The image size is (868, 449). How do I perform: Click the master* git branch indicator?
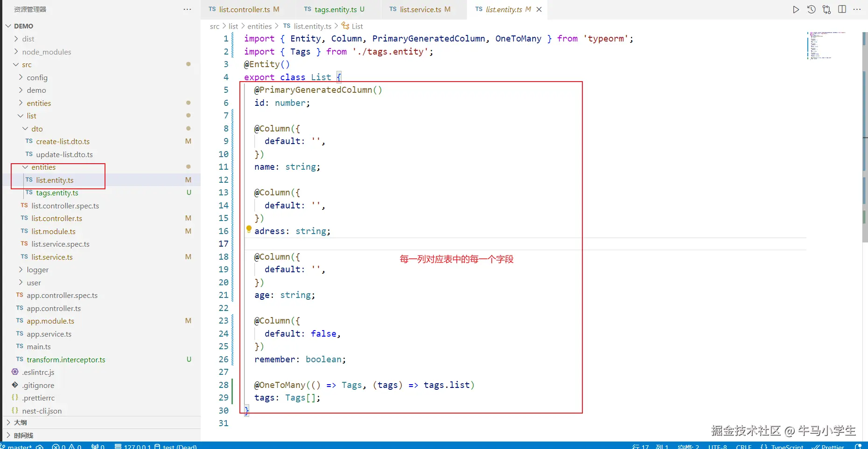point(17,446)
